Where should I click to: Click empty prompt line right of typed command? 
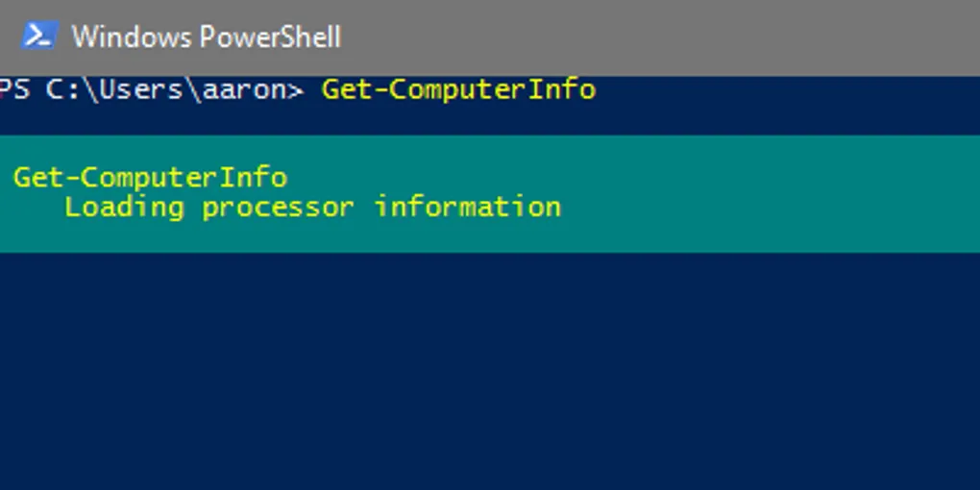[x=788, y=89]
